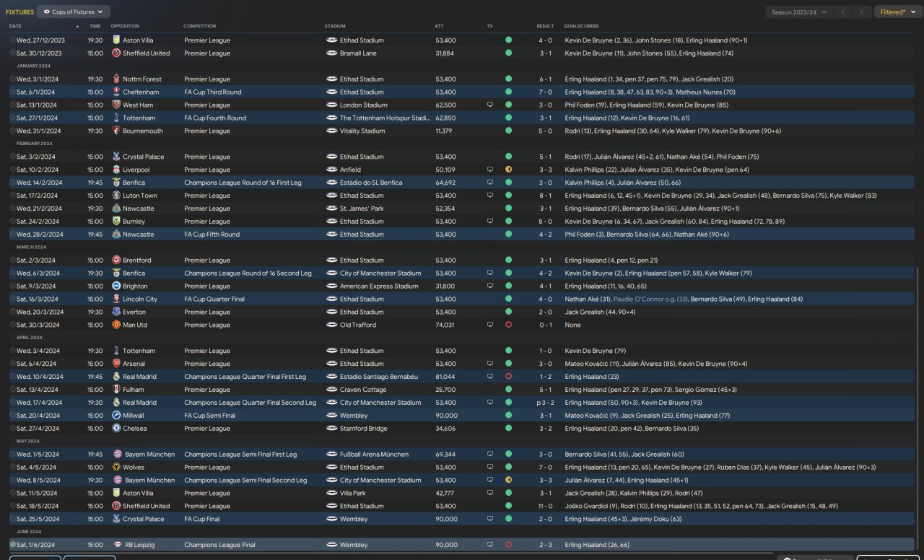Image resolution: width=924 pixels, height=560 pixels.
Task: Open the Copy of Fixtures view dropdown
Action: click(x=74, y=12)
